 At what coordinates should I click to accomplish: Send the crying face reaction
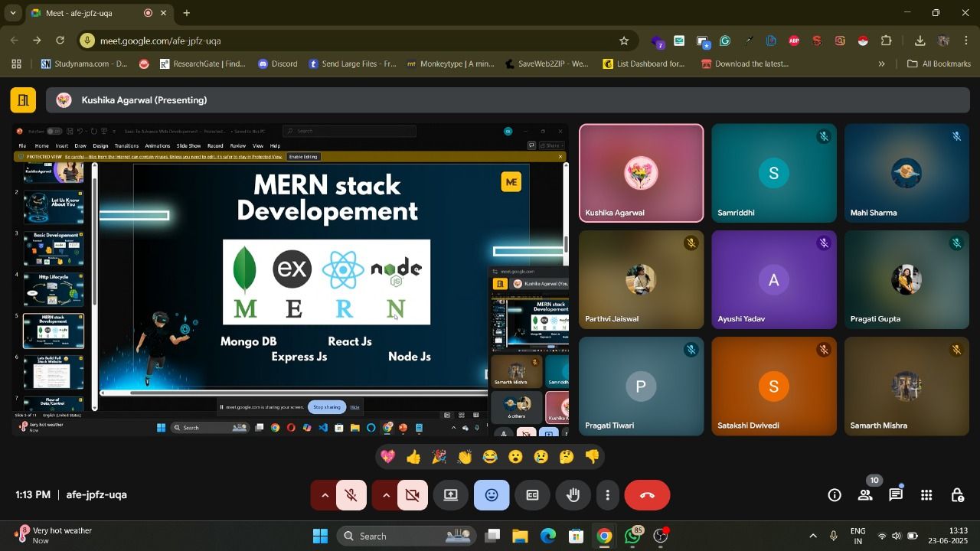click(x=541, y=457)
